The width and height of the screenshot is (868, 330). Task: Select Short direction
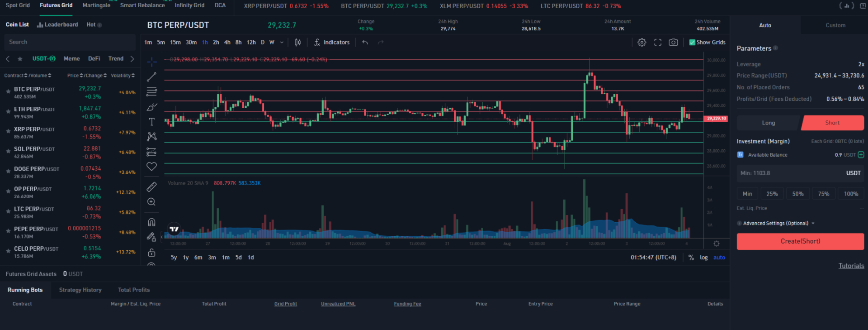click(832, 123)
